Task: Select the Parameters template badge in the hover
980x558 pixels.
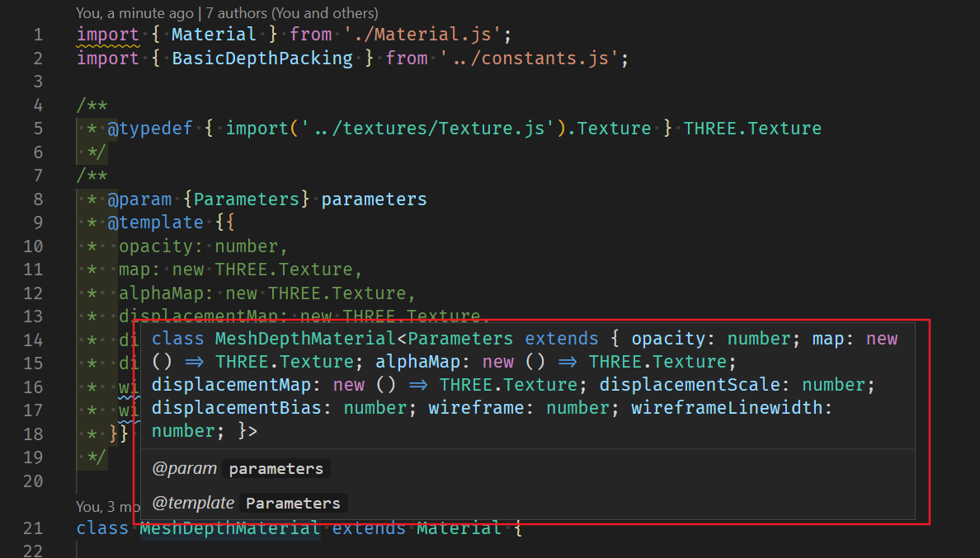Action: (293, 503)
